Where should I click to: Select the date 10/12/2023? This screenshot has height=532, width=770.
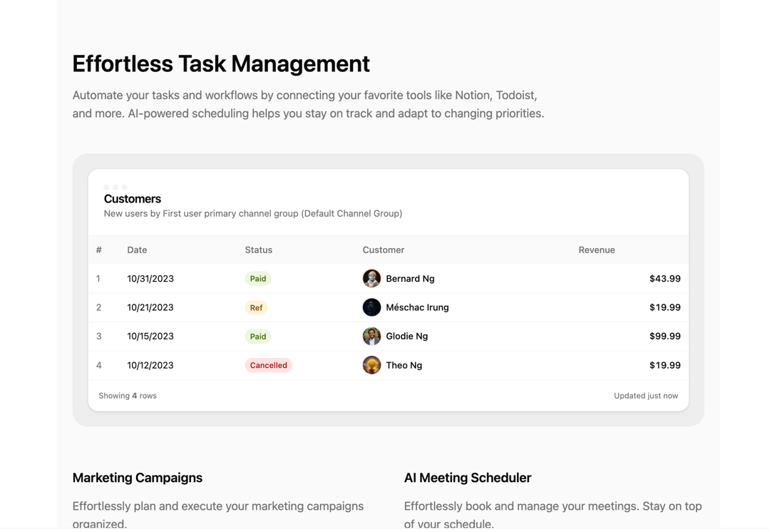[150, 365]
